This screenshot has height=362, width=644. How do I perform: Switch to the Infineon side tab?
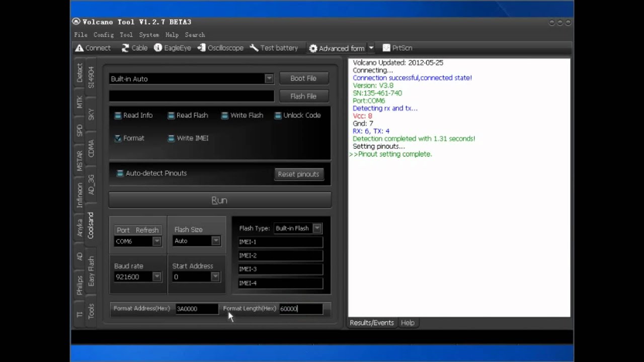click(79, 195)
